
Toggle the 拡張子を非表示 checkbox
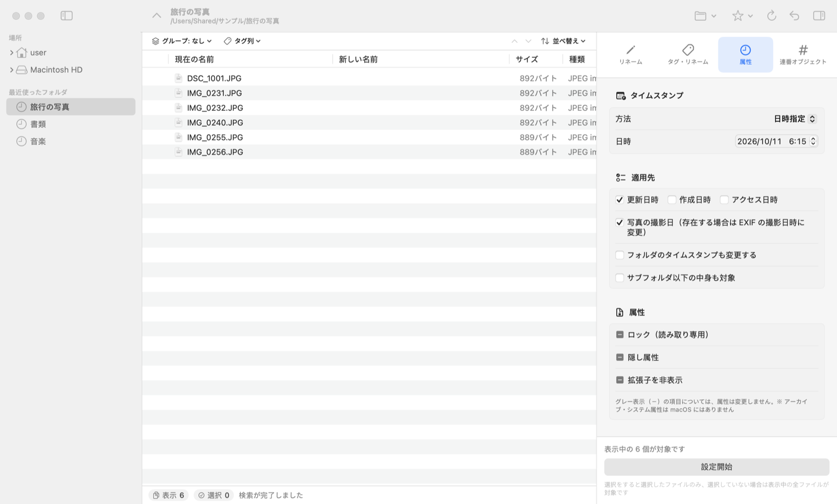pyautogui.click(x=619, y=380)
